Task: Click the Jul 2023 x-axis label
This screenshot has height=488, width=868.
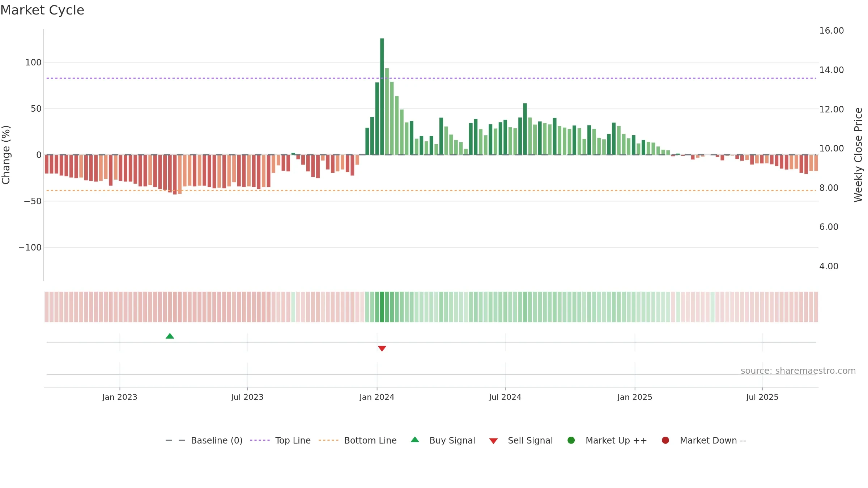Action: tap(247, 397)
